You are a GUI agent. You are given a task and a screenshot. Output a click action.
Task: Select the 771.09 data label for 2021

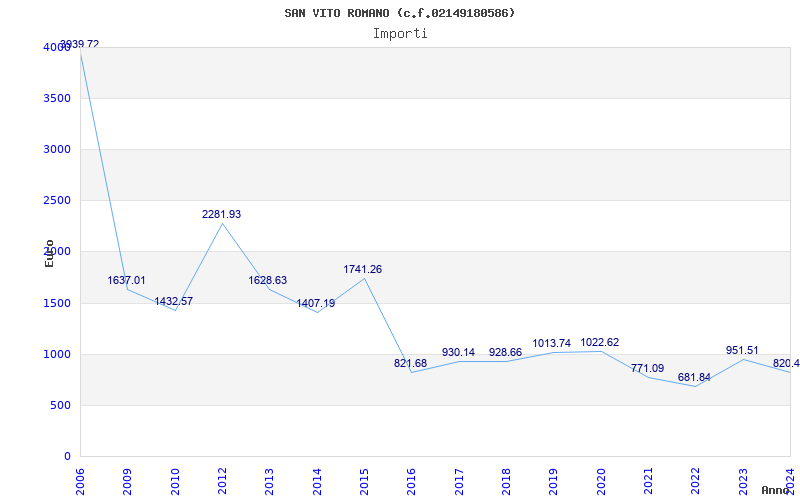[647, 369]
